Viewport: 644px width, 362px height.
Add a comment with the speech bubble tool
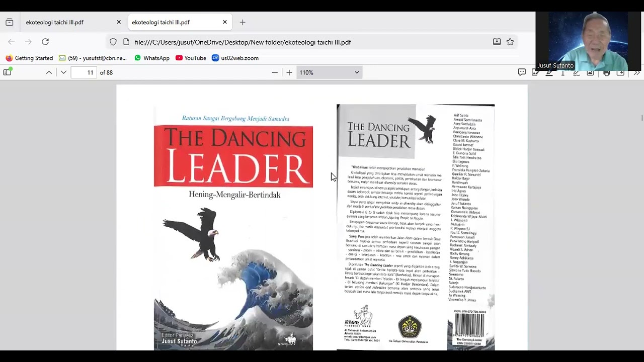(522, 72)
